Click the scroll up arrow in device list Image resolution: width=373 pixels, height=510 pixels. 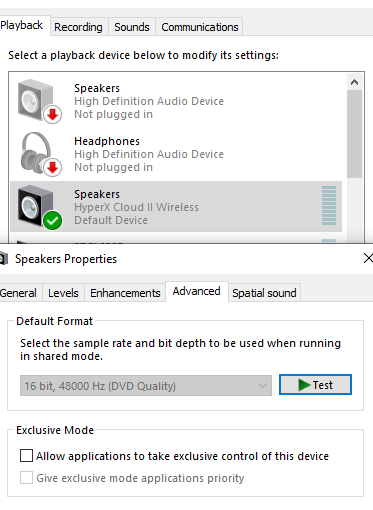pos(354,82)
